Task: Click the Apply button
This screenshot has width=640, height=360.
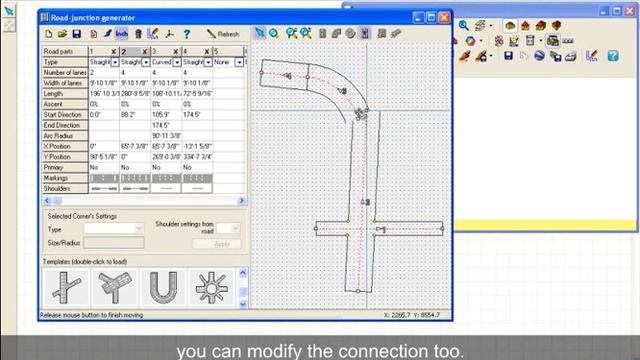Action: (217, 244)
